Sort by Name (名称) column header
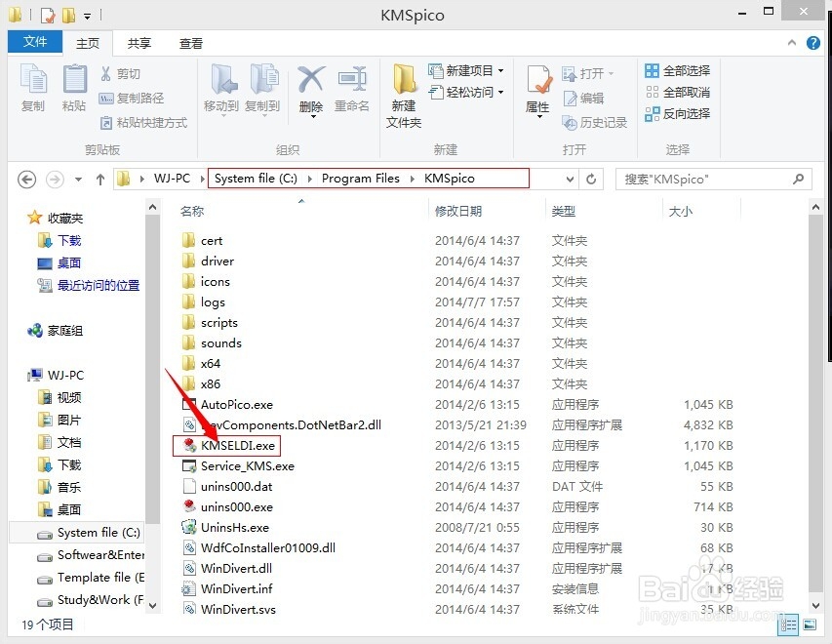This screenshot has height=644, width=832. coord(192,212)
